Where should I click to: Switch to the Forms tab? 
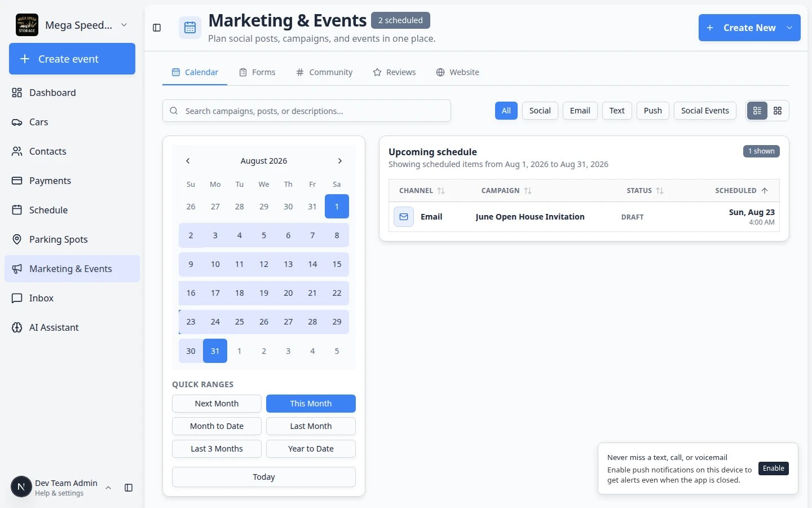[257, 72]
